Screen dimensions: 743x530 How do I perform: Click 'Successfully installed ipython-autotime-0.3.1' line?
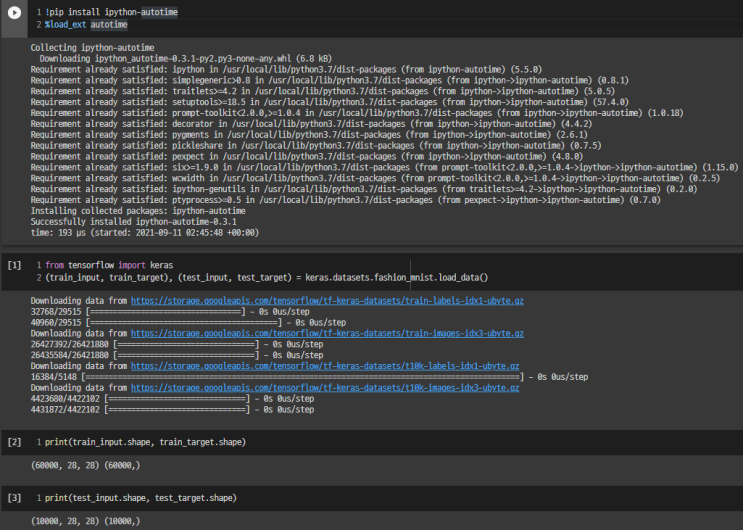(134, 221)
